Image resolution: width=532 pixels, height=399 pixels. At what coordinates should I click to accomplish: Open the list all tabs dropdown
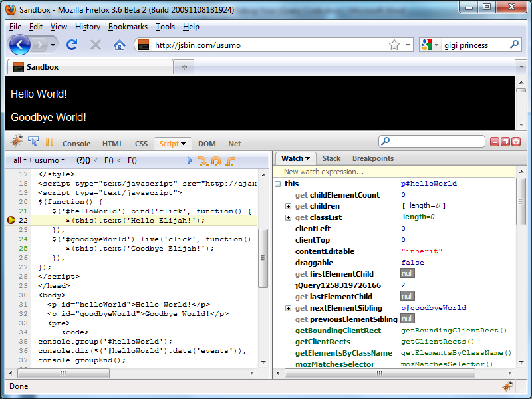[521, 67]
